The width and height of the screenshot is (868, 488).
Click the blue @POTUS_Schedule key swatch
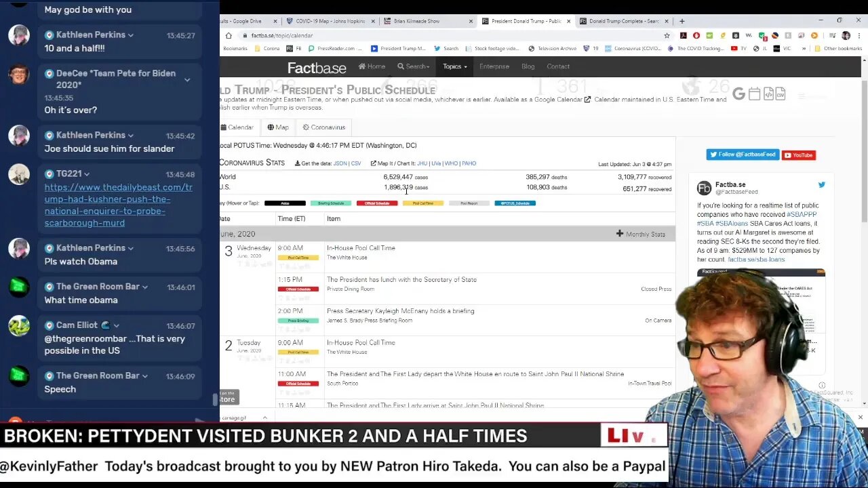point(515,203)
